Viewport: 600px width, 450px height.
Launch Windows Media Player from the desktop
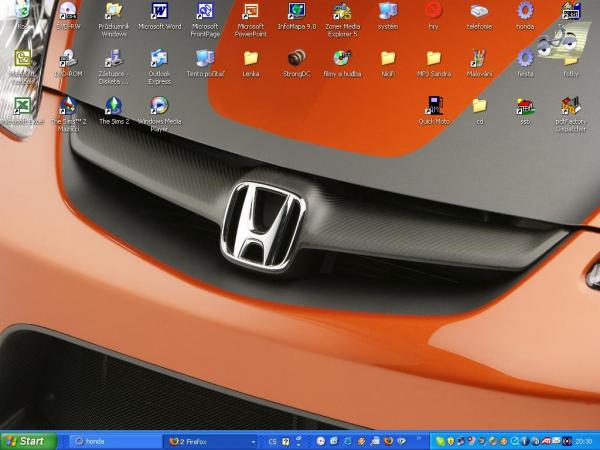[x=159, y=106]
